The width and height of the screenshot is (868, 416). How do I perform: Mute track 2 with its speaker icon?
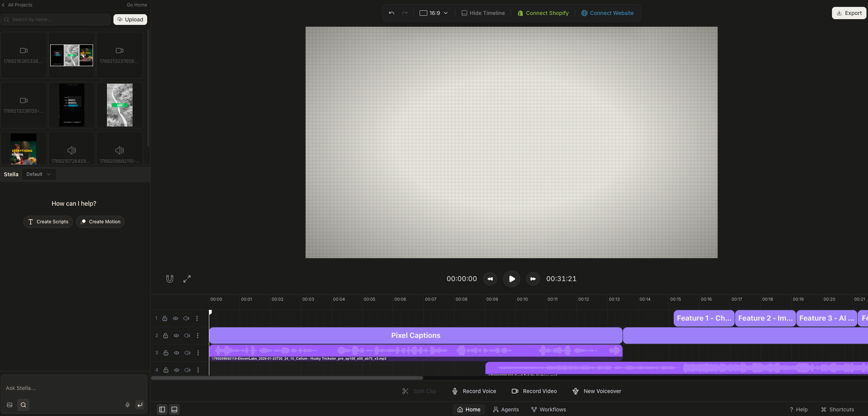click(187, 336)
